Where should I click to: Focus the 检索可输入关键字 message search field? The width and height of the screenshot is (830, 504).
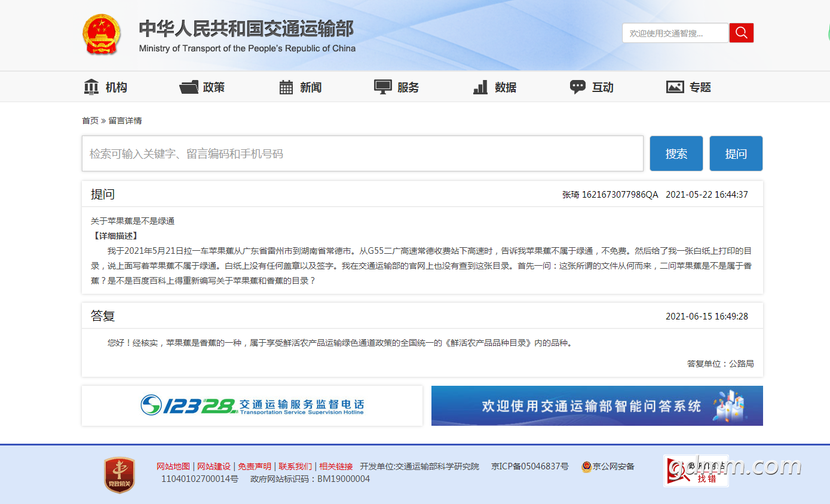(363, 153)
